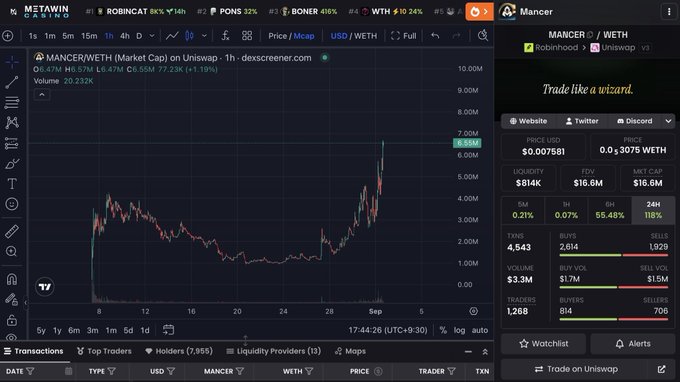Viewport: 680px width, 382px height.
Task: Select candlestick chart style
Action: point(190,36)
